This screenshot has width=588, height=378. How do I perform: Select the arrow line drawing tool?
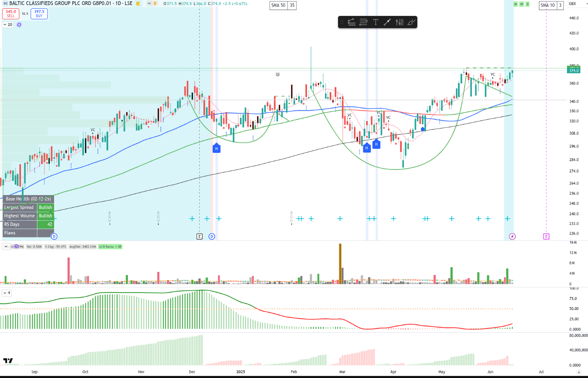pyautogui.click(x=387, y=22)
